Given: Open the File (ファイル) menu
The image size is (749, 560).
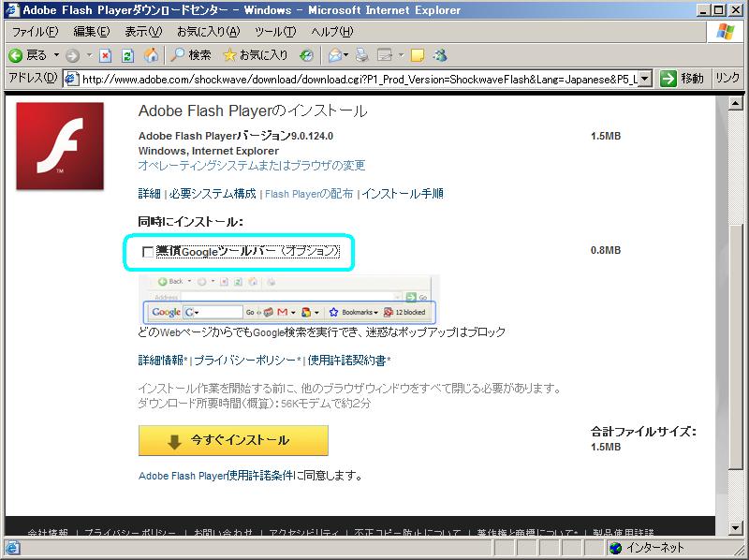Looking at the screenshot, I should [x=35, y=32].
